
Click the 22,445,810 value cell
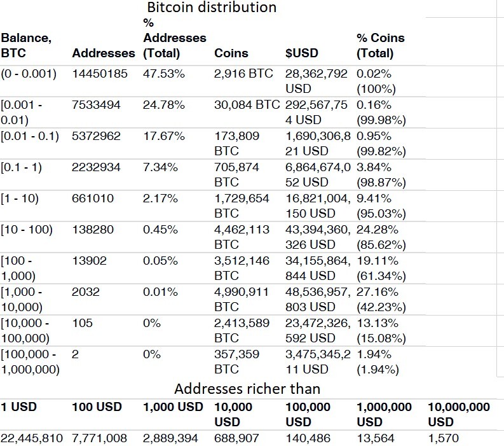32,438
